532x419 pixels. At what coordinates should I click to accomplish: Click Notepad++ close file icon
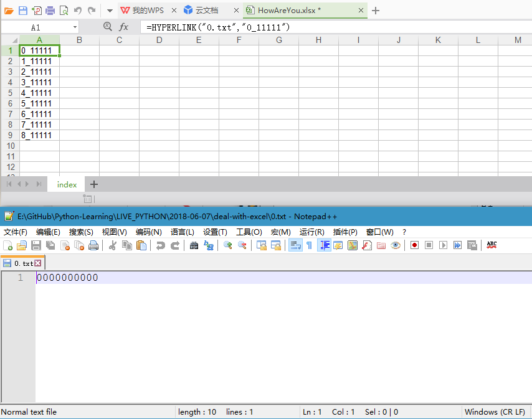click(x=65, y=245)
